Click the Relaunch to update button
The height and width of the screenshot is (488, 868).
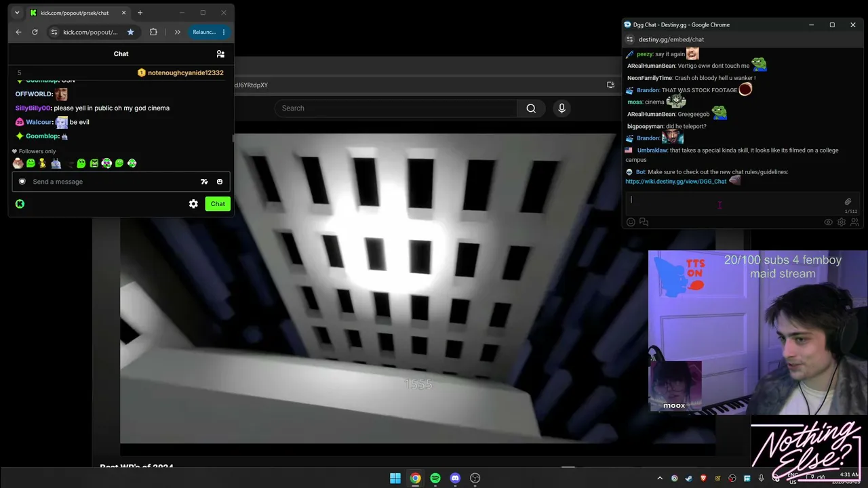coord(203,32)
